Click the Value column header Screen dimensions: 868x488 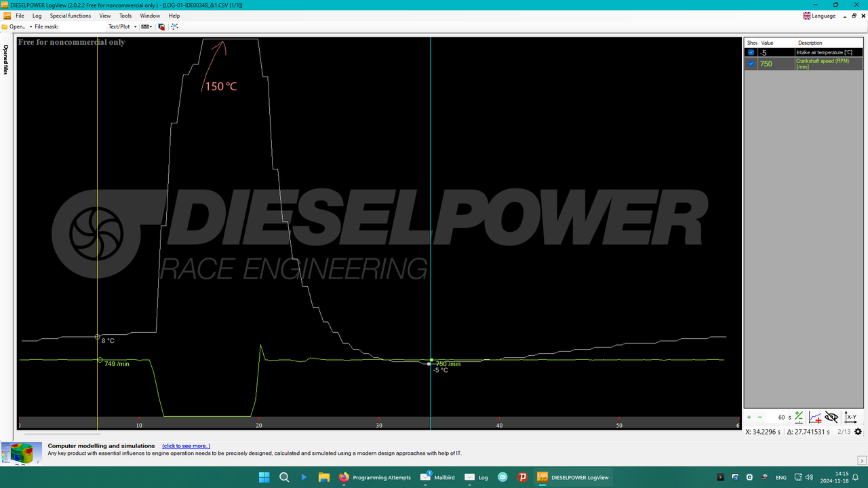776,43
